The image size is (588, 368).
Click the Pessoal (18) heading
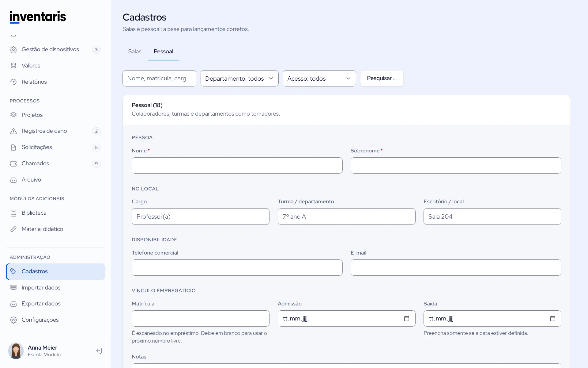147,105
